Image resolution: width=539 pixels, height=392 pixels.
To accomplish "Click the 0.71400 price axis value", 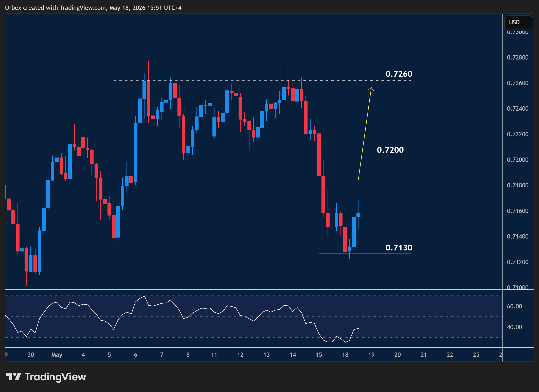I will (518, 237).
